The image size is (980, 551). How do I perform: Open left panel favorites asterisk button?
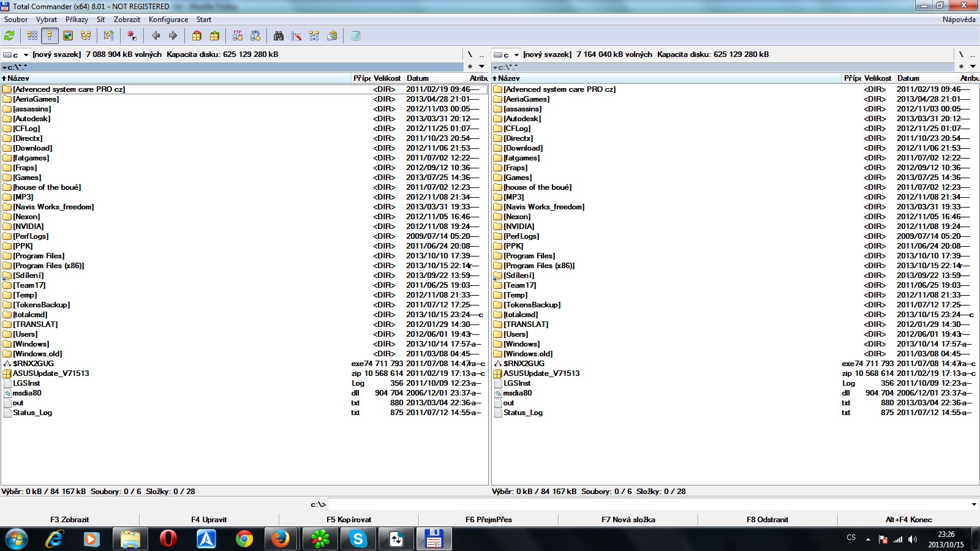470,67
